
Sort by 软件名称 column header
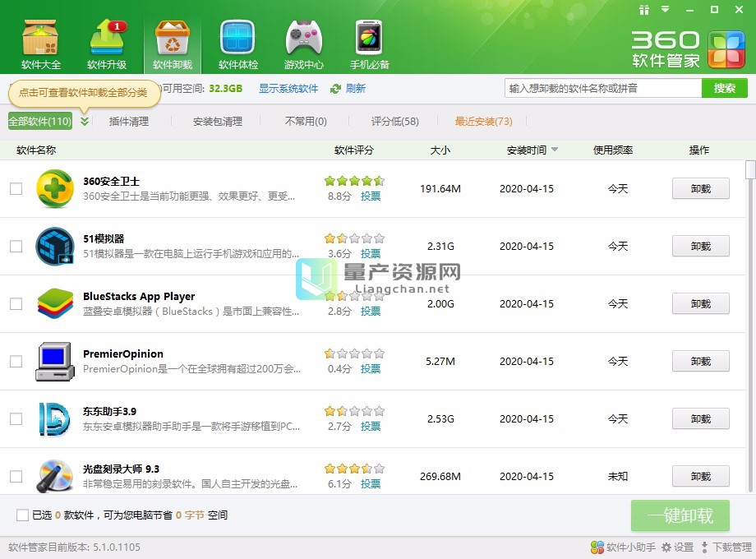tap(36, 150)
